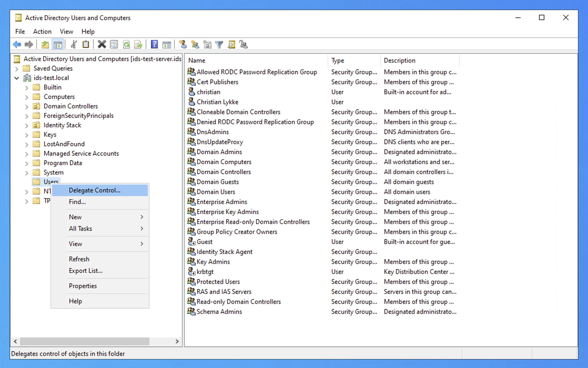Expand the Domain Controllers tree node

pos(27,106)
